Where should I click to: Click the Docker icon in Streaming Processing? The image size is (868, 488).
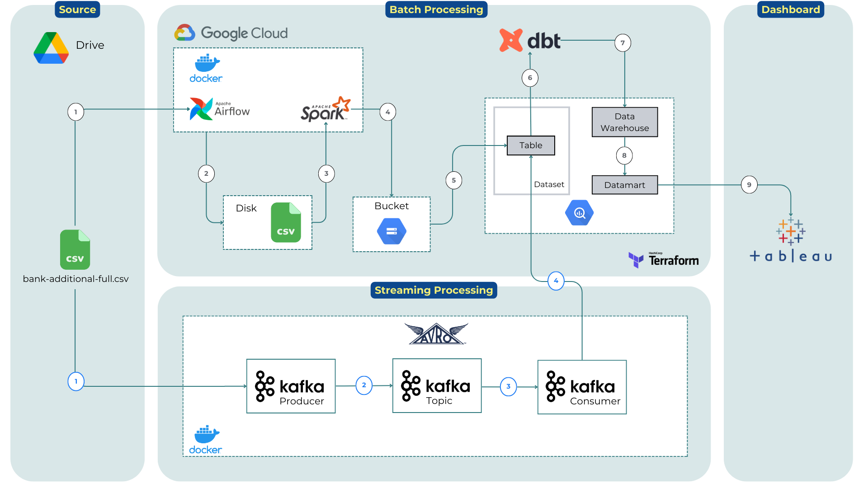coord(206,436)
